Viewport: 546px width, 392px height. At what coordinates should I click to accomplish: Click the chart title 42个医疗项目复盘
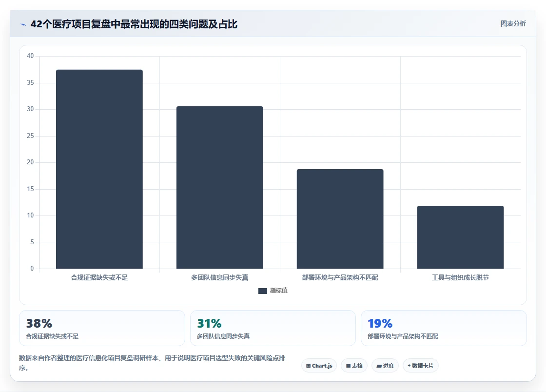coord(134,24)
